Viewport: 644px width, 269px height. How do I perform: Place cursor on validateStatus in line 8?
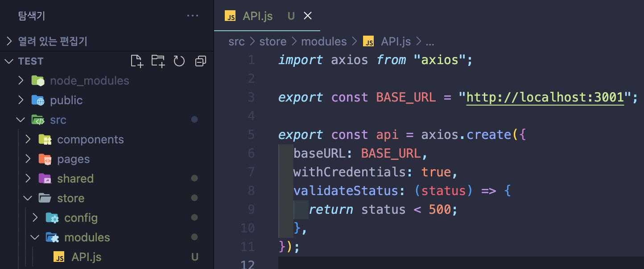tap(346, 191)
